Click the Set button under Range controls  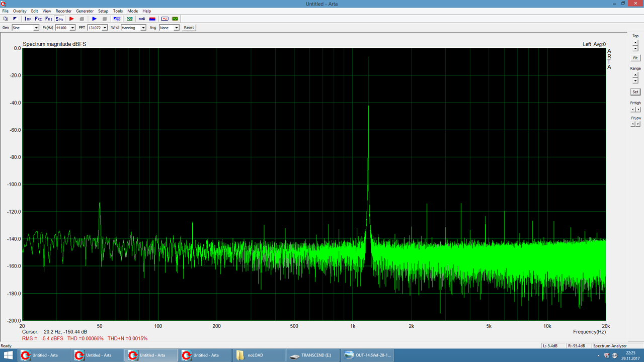pos(635,92)
